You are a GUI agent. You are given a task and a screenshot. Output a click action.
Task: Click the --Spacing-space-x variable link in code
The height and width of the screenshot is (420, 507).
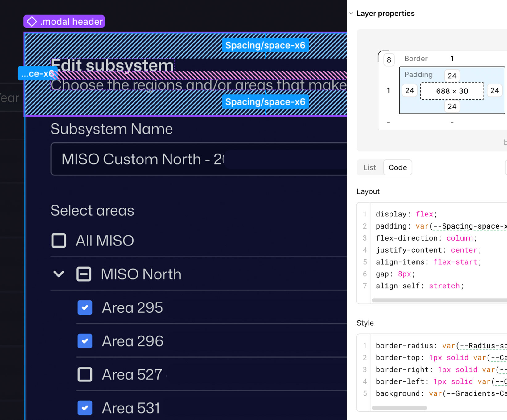point(469,226)
